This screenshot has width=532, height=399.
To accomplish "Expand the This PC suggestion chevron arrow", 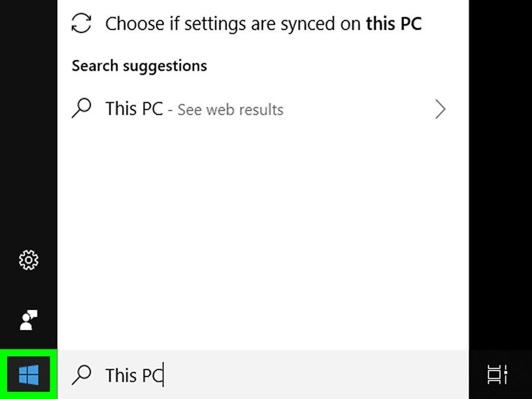I will tap(440, 109).
